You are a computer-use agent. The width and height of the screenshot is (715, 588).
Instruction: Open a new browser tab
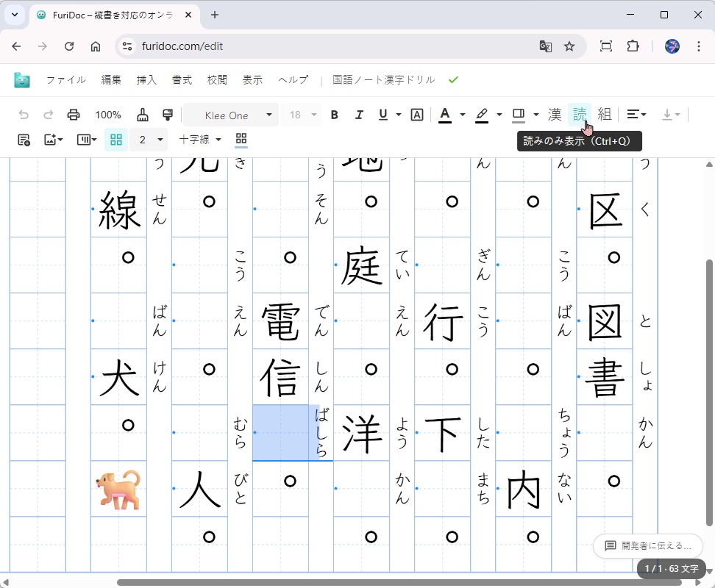215,15
